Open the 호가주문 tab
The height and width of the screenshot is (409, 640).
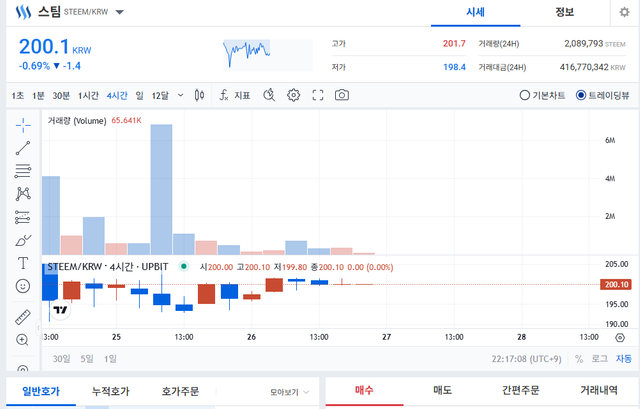pos(180,391)
